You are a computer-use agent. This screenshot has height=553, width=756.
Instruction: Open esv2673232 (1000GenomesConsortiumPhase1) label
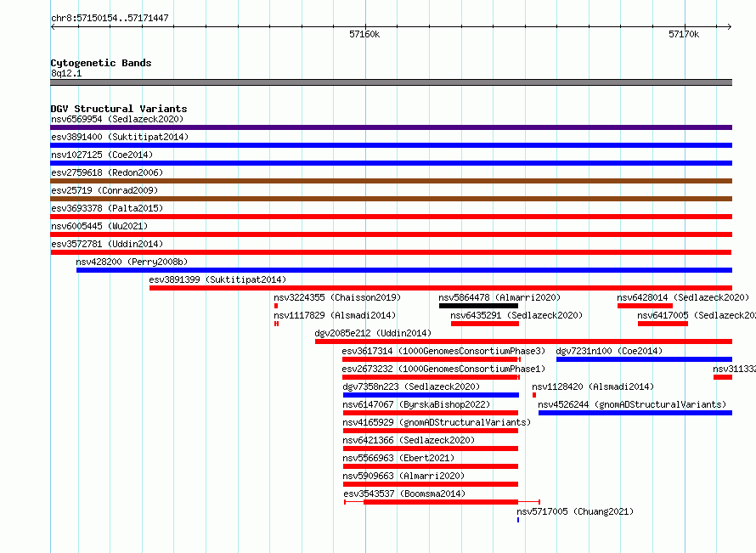click(443, 369)
